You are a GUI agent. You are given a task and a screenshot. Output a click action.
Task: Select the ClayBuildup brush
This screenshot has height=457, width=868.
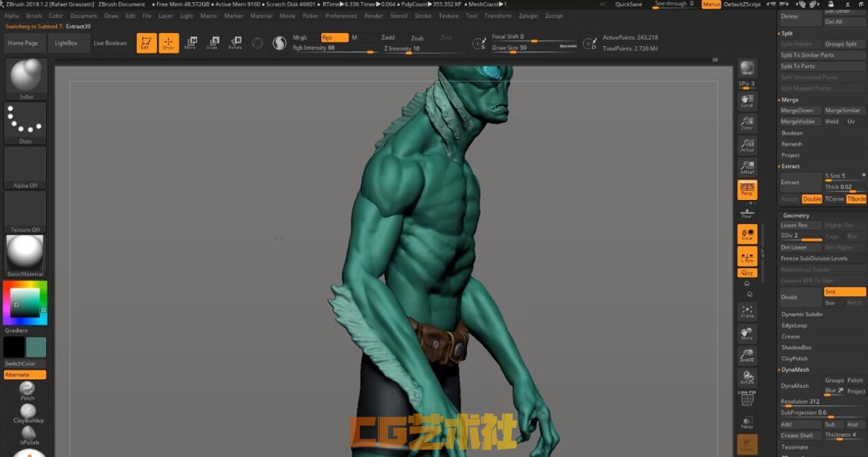(x=28, y=413)
